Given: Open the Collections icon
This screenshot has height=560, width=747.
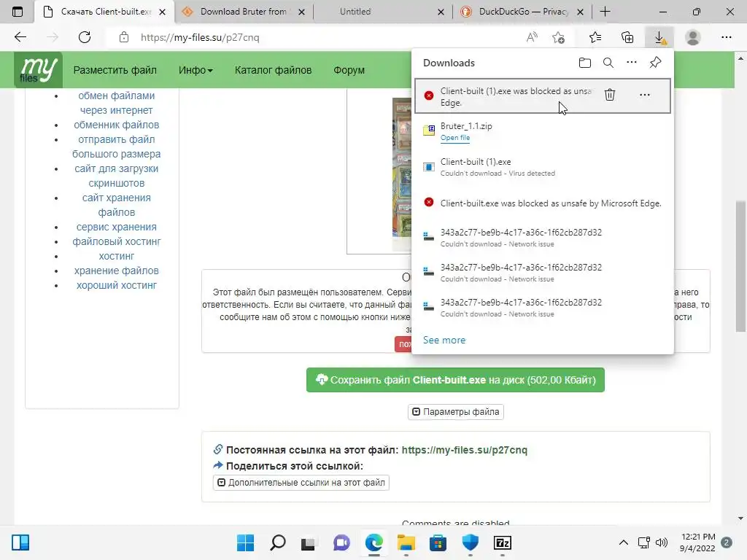Looking at the screenshot, I should 627,38.
